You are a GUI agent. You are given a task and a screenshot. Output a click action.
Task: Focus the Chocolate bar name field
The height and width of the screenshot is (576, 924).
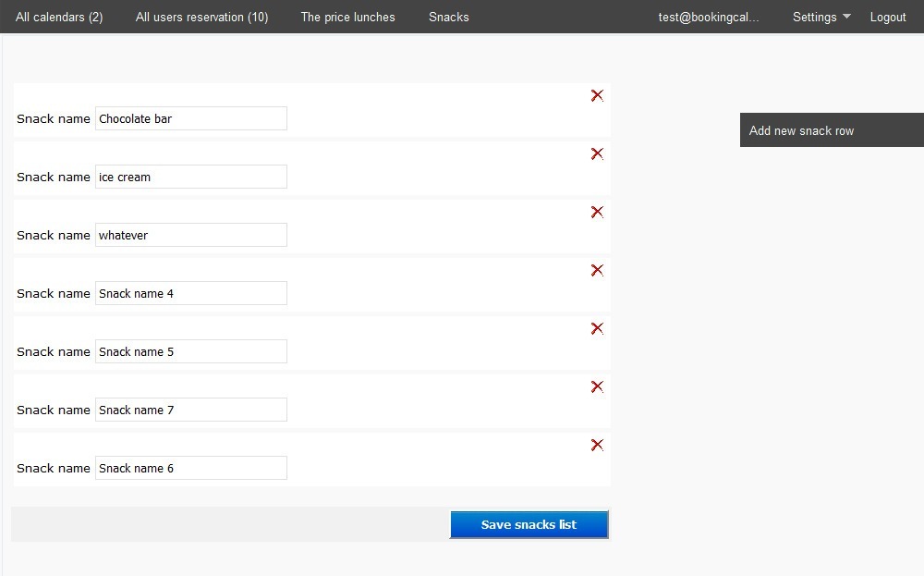tap(190, 118)
